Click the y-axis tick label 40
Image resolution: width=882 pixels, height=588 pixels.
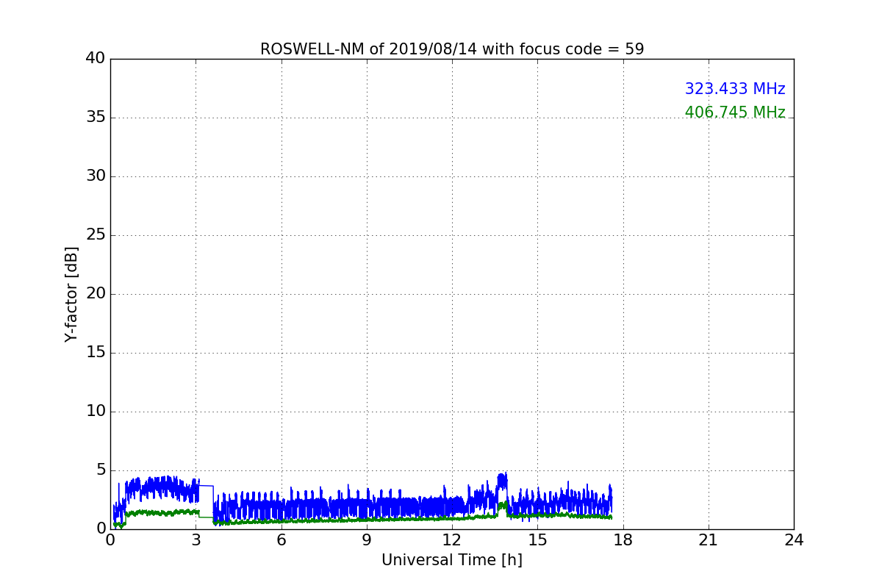[x=96, y=59]
